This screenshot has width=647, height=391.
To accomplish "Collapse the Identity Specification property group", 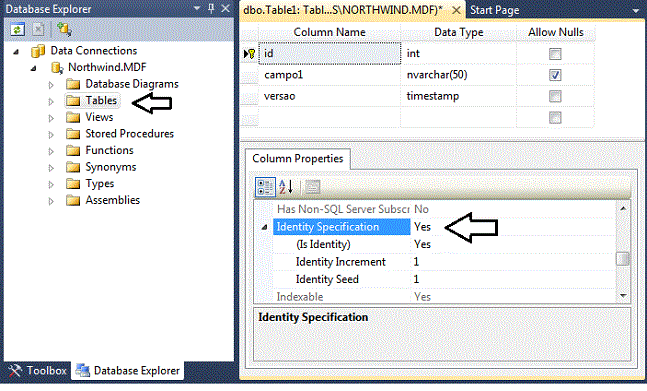I will 264,227.
